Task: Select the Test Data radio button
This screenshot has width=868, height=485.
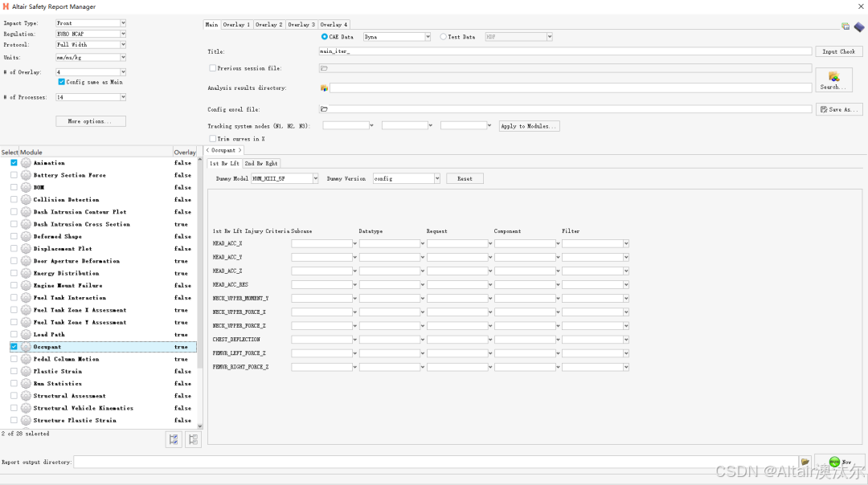Action: point(444,36)
